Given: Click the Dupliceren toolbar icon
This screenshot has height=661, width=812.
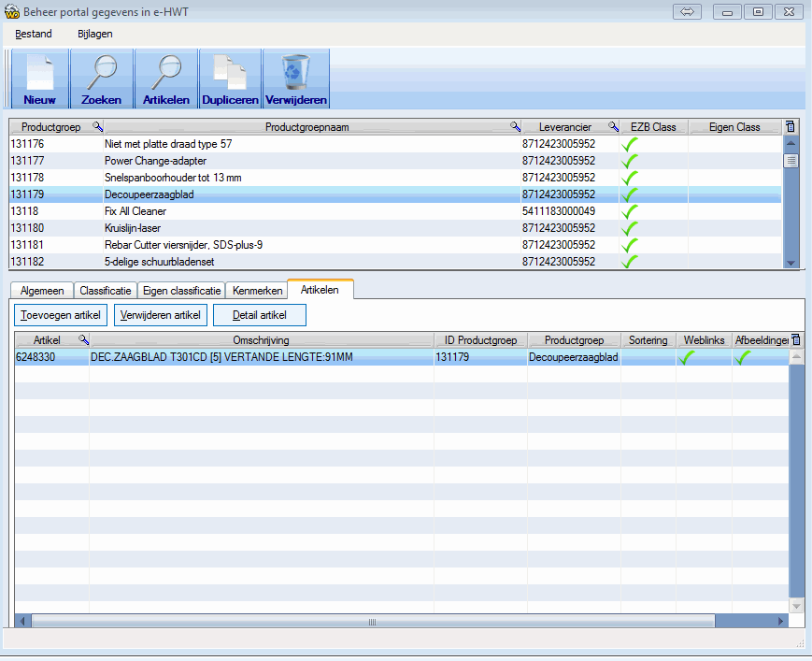Looking at the screenshot, I should 230,79.
